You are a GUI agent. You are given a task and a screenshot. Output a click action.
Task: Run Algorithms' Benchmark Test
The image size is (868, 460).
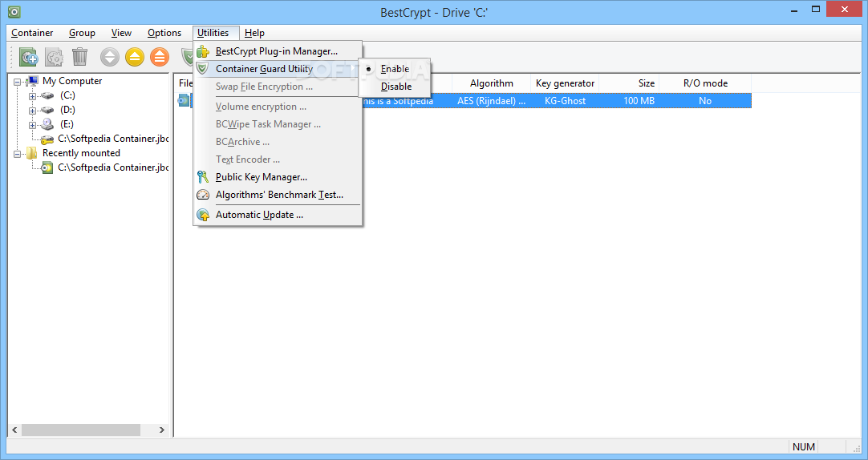278,195
